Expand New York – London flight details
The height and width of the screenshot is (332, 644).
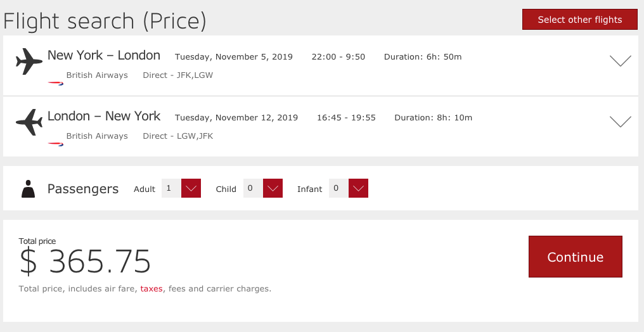620,61
